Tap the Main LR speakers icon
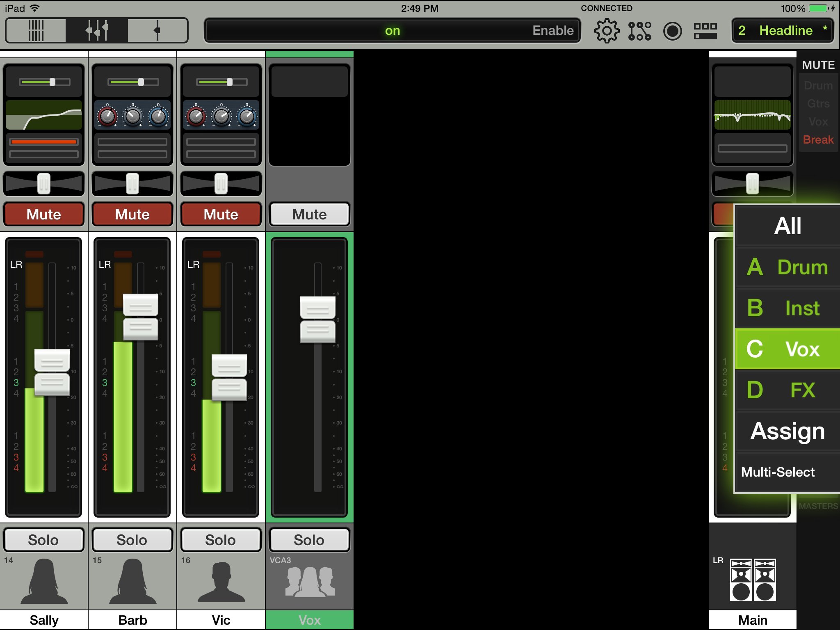 click(x=753, y=580)
